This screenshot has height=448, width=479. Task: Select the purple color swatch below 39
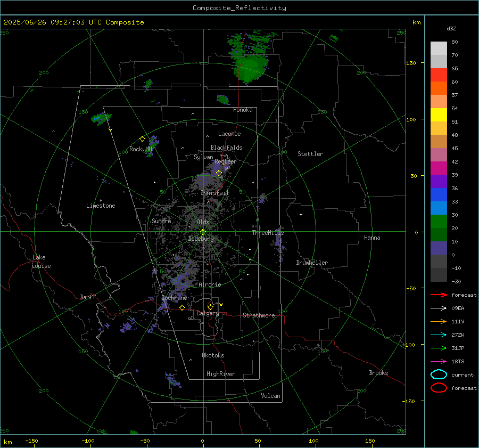(439, 181)
